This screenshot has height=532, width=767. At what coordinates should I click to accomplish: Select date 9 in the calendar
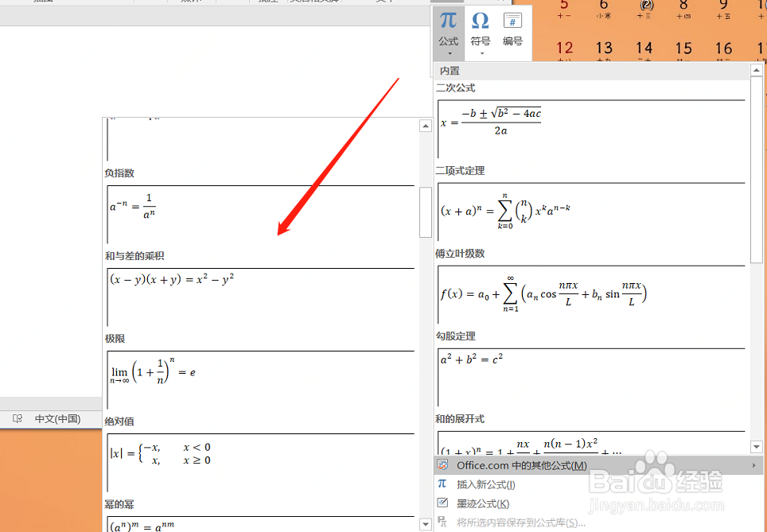pos(723,6)
